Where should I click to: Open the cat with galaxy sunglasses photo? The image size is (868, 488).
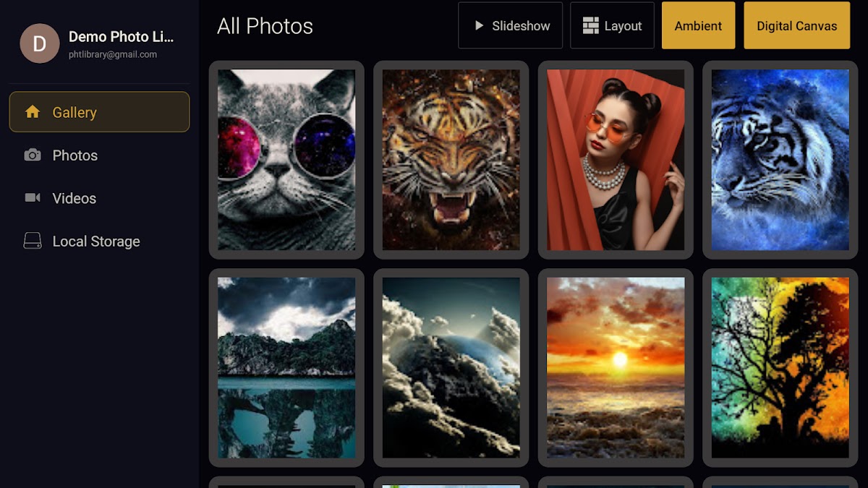286,160
